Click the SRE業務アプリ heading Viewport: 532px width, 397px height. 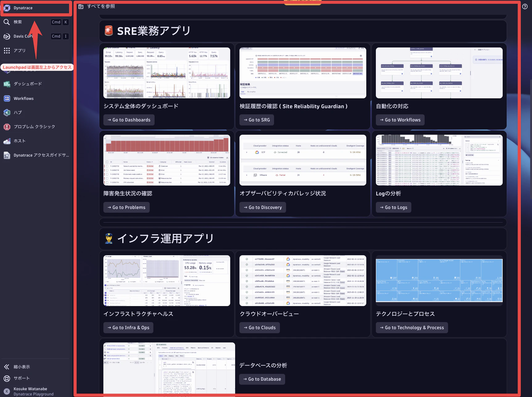(154, 31)
